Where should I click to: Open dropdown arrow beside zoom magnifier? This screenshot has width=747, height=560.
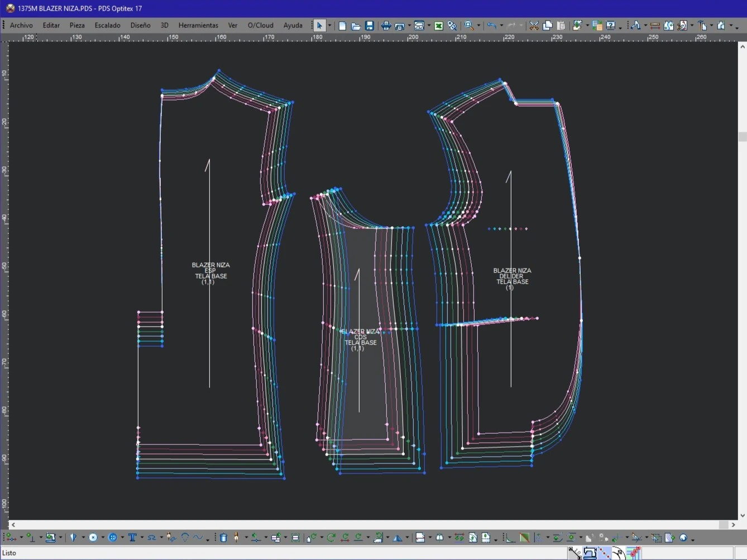(478, 26)
